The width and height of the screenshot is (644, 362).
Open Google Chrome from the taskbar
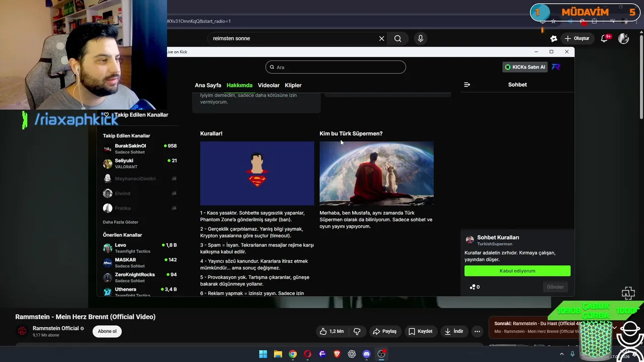click(293, 354)
